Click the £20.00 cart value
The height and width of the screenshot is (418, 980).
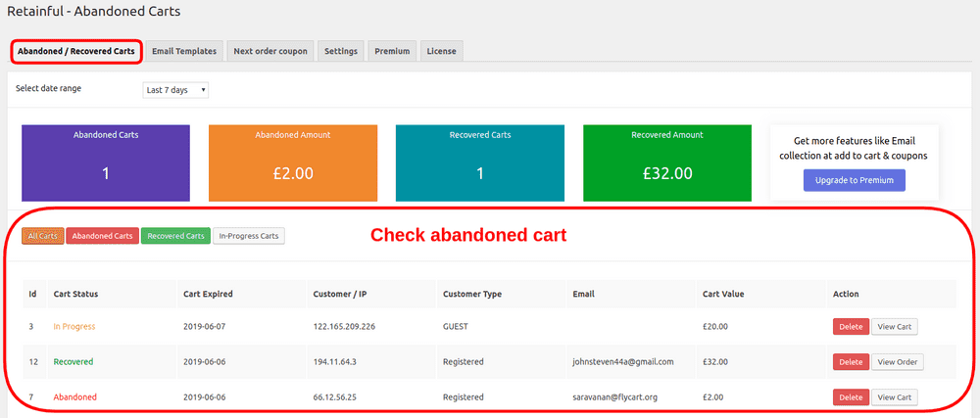coord(715,326)
